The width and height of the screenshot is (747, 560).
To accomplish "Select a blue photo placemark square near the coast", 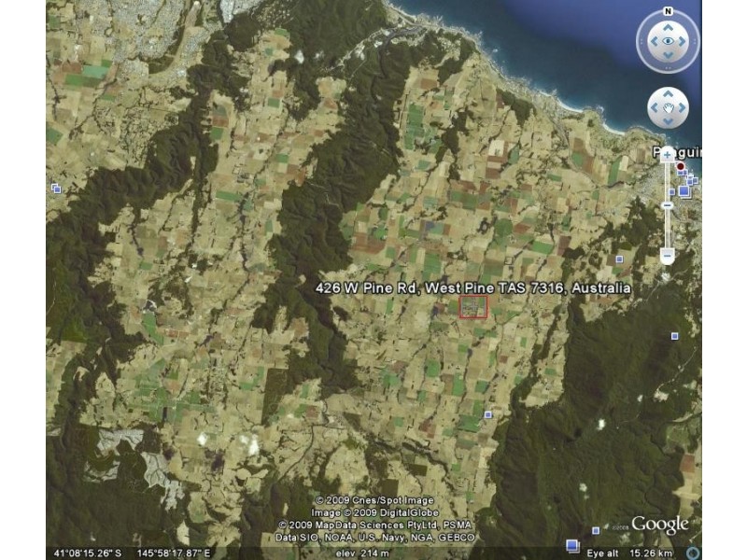I will [x=685, y=189].
